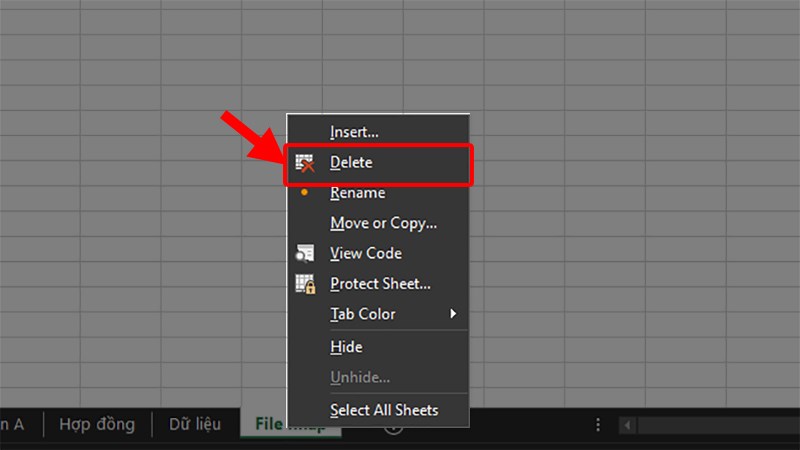Expand the Tab Color submenu
Viewport: 800px width, 450px height.
378,314
